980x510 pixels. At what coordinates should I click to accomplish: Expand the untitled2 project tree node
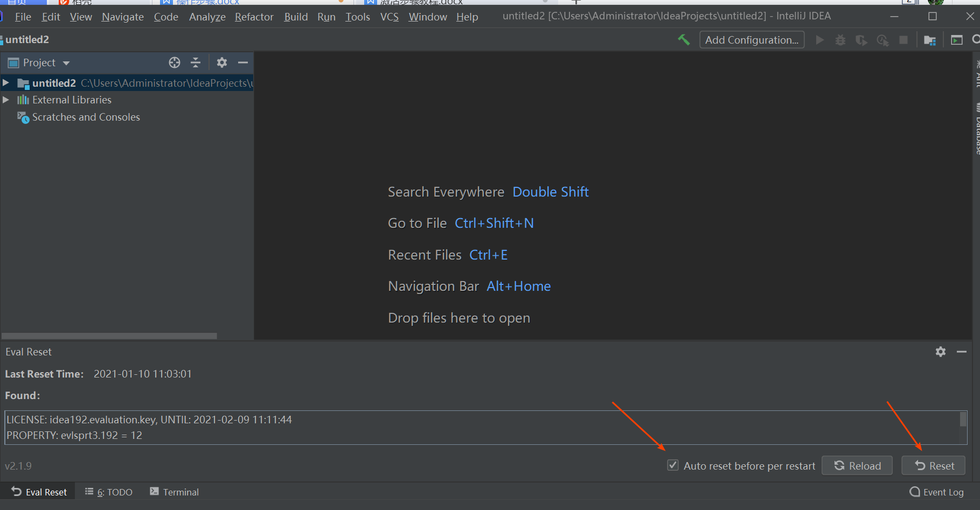click(6, 83)
